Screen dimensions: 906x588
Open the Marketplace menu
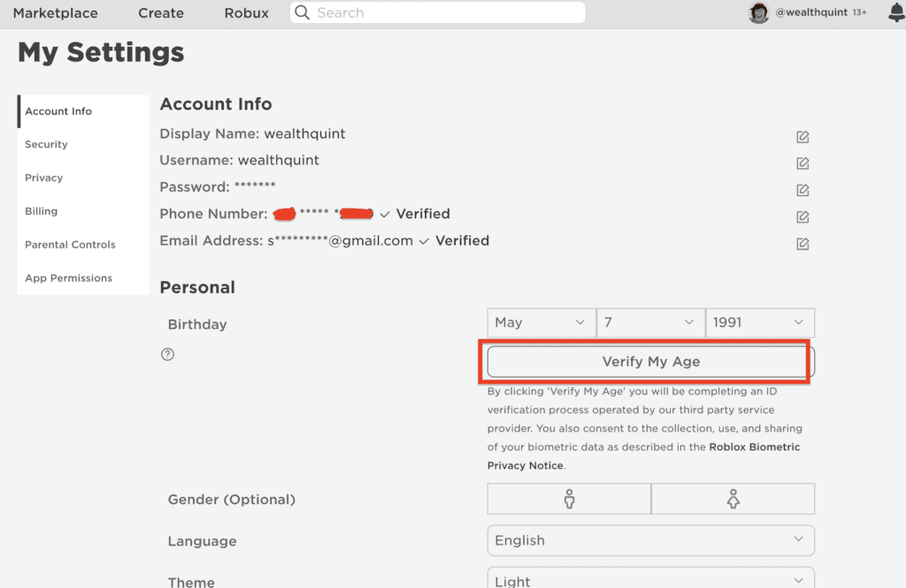[x=56, y=12]
